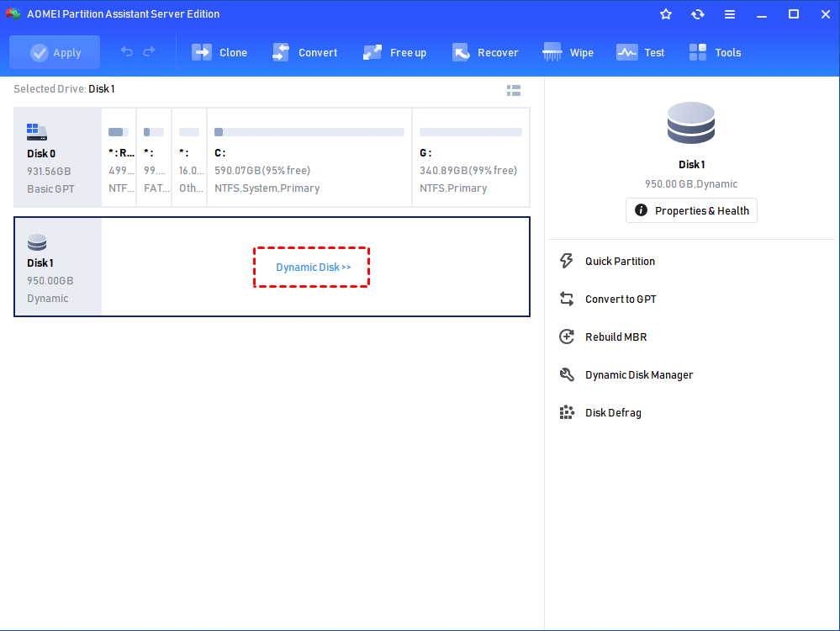Open the Clone menu

[219, 52]
